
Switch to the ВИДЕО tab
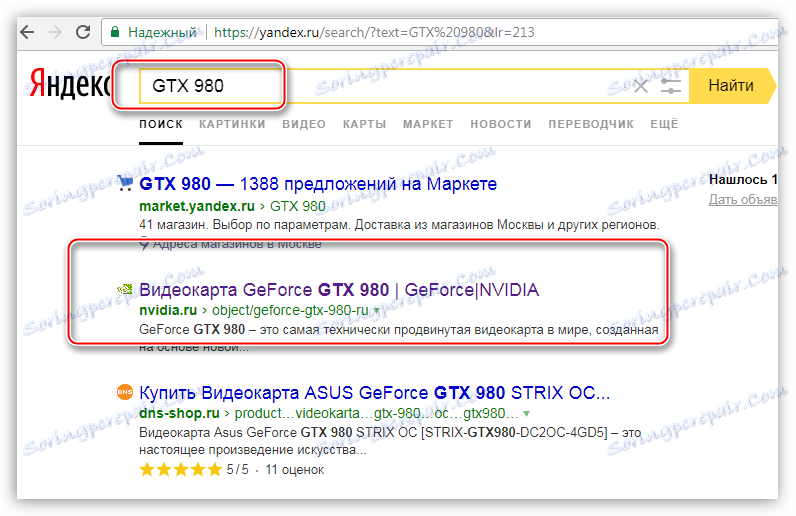(304, 124)
